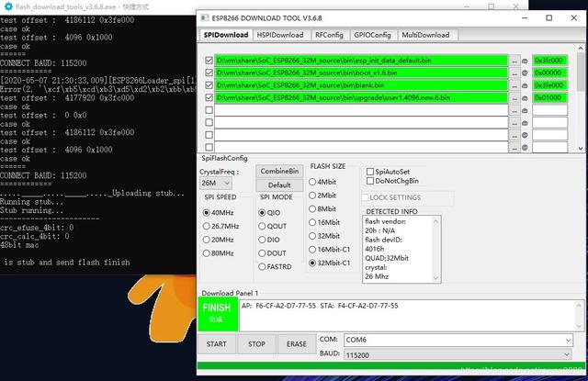Click the small icon beside address 0x01000
This screenshot has width=588, height=381.
coord(525,98)
